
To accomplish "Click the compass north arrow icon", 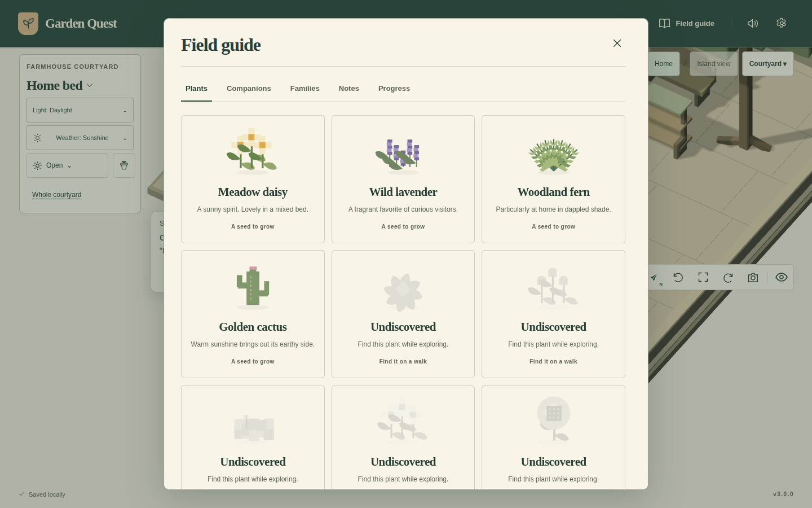I will click(654, 278).
